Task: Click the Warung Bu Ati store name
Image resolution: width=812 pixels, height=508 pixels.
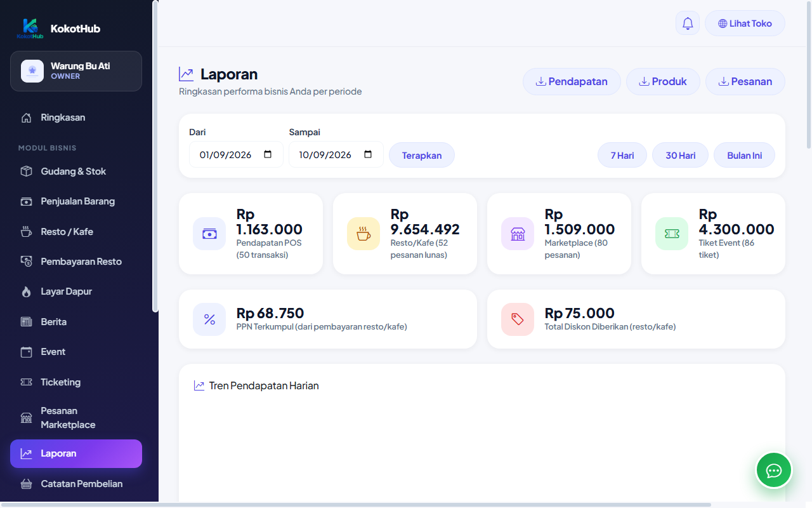Action: coord(81,66)
